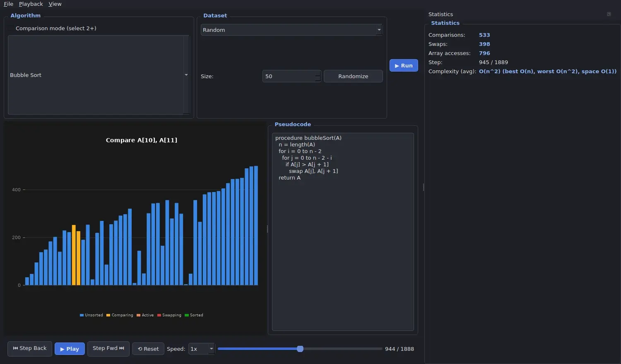Image resolution: width=621 pixels, height=364 pixels.
Task: Click the Run button
Action: point(404,65)
